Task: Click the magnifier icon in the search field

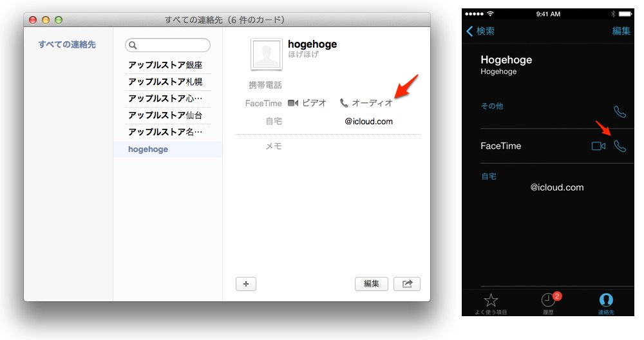Action: click(x=133, y=45)
